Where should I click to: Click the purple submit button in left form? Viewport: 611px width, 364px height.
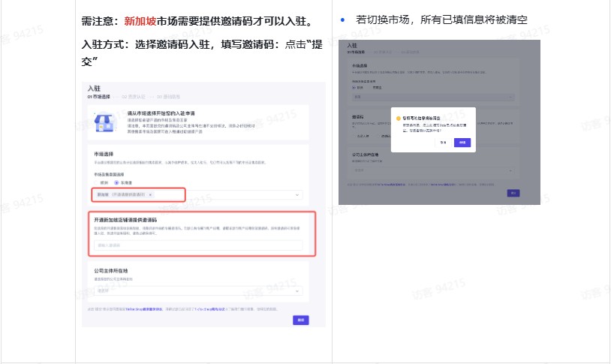(300, 320)
